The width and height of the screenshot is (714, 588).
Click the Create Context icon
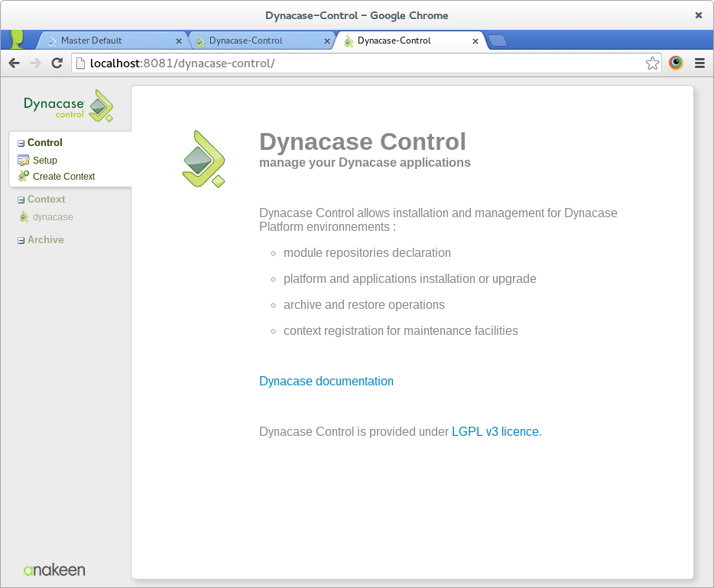23,176
